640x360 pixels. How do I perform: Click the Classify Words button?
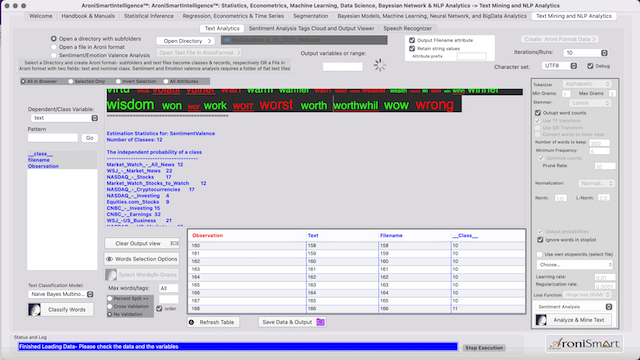(x=60, y=309)
